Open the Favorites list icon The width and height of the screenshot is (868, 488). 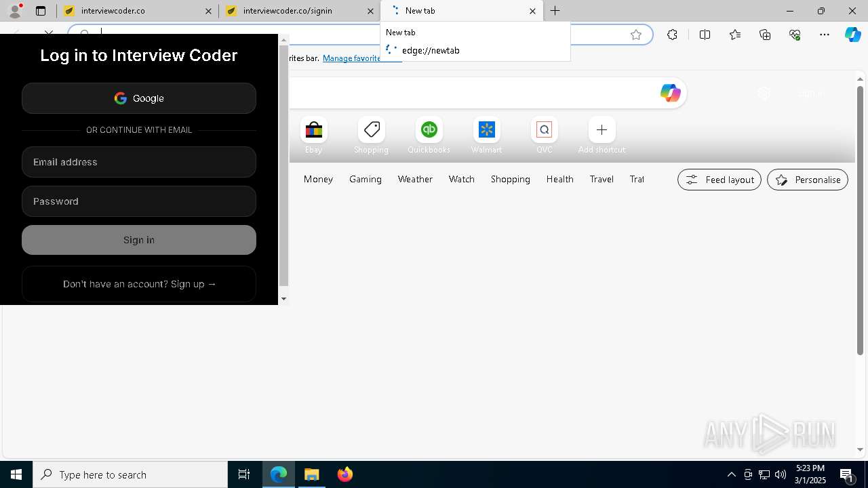[735, 35]
